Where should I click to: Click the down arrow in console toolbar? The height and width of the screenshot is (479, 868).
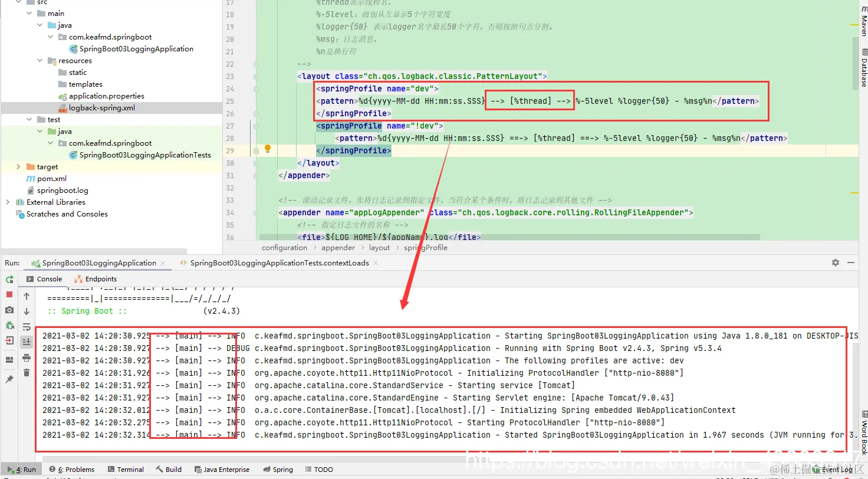tap(27, 311)
